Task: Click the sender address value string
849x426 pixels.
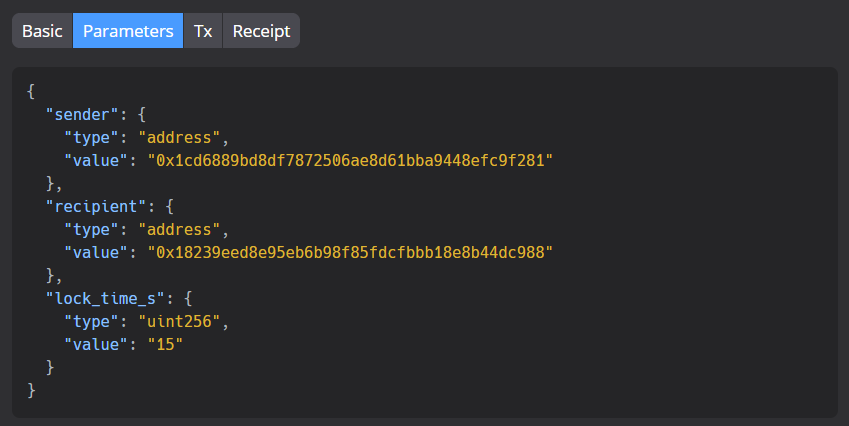Action: pyautogui.click(x=350, y=160)
